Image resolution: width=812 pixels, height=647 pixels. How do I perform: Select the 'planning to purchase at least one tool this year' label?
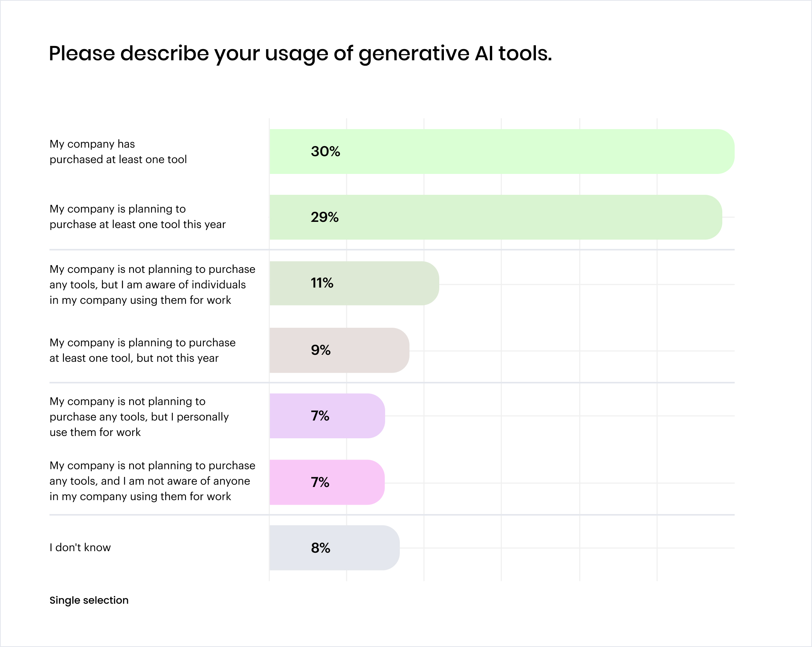(137, 216)
